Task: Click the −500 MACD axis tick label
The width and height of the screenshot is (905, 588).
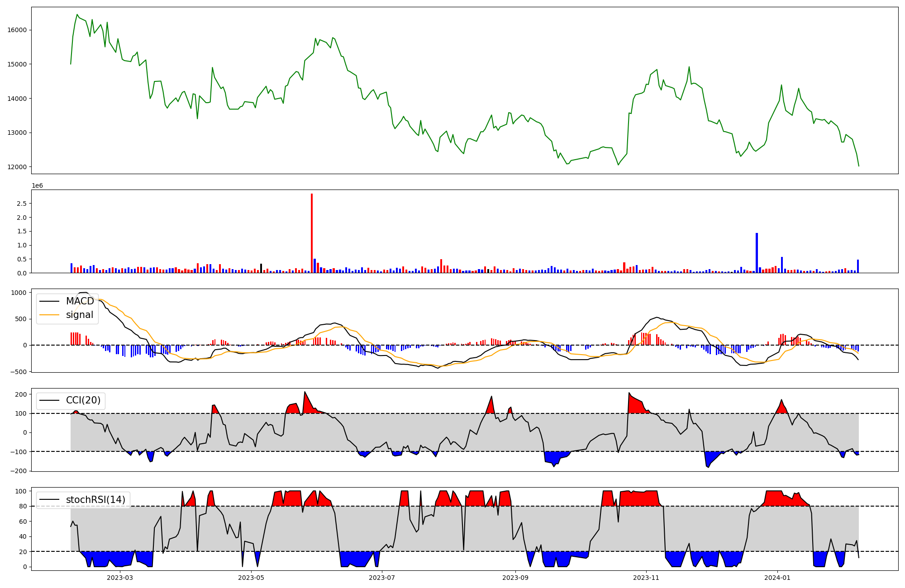Action: click(x=18, y=372)
